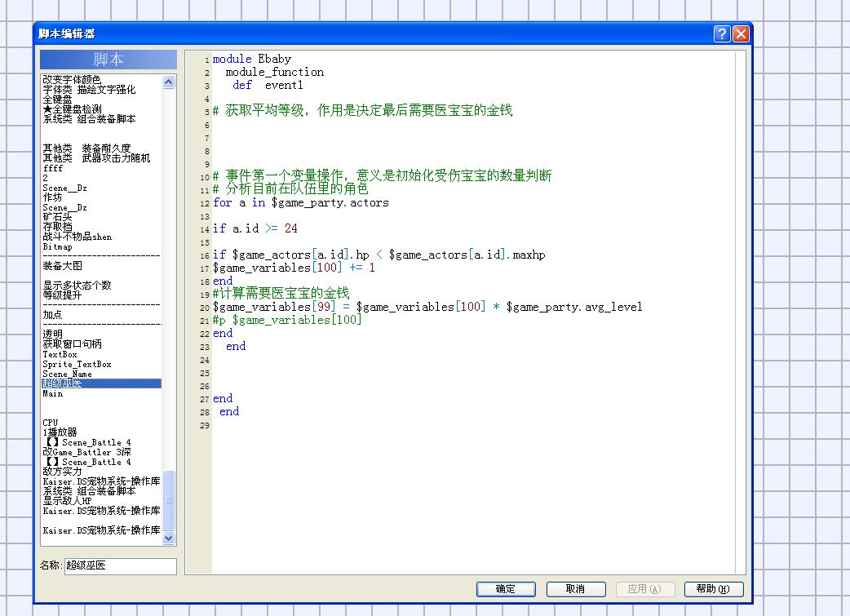Viewport: 850px width, 616px height.
Task: Select the 改变字体颜色 script
Action: pos(72,80)
